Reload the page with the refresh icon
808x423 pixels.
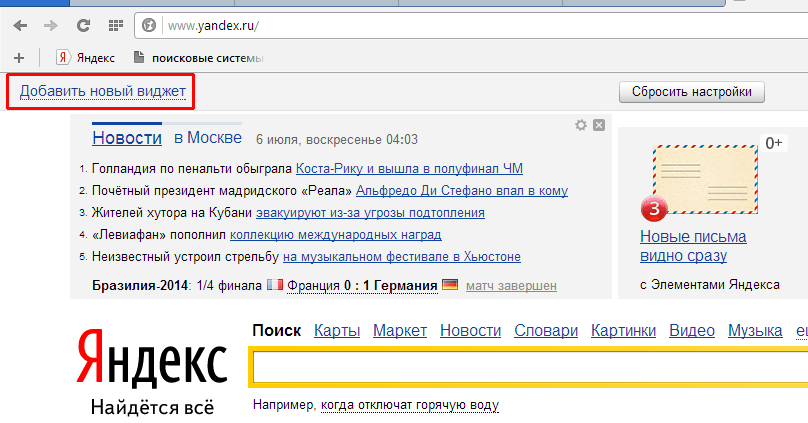(83, 25)
